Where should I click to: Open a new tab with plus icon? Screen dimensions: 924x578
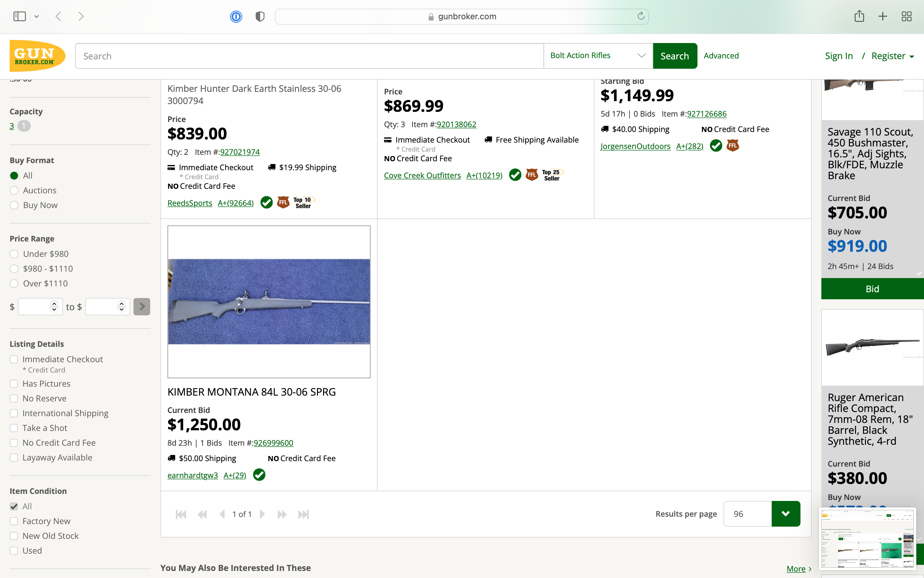(x=883, y=16)
